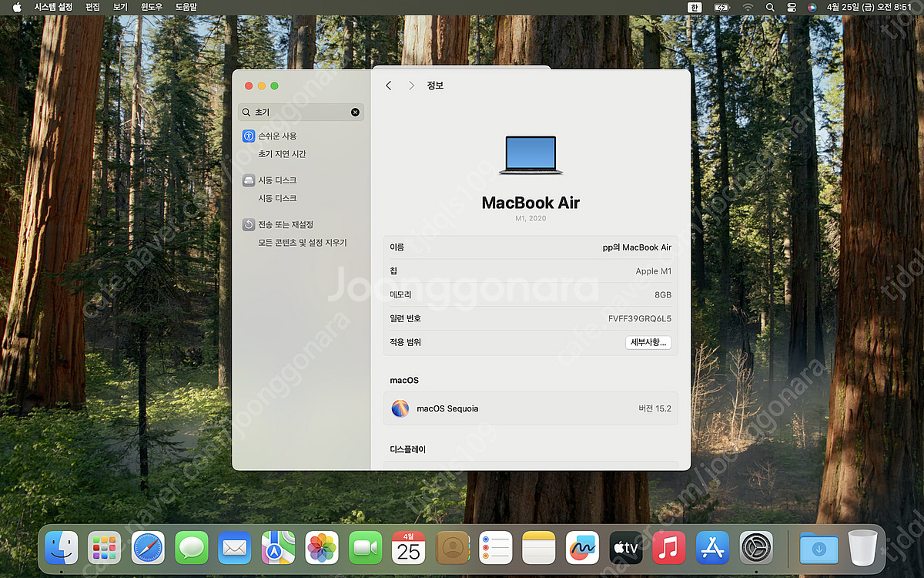Open App Store from the Dock
Viewport: 924px width, 578px height.
713,548
